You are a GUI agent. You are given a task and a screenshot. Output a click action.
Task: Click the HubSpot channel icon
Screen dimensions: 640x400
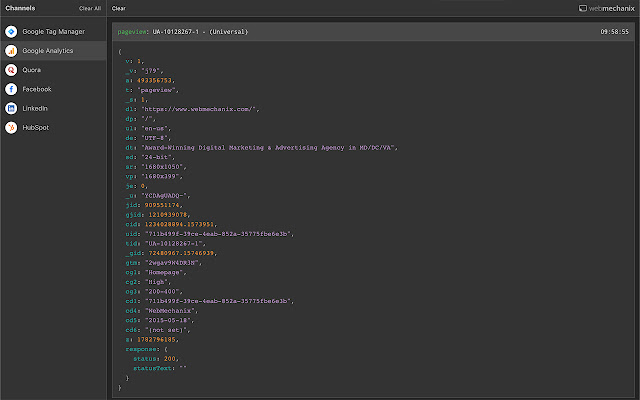[x=11, y=127]
